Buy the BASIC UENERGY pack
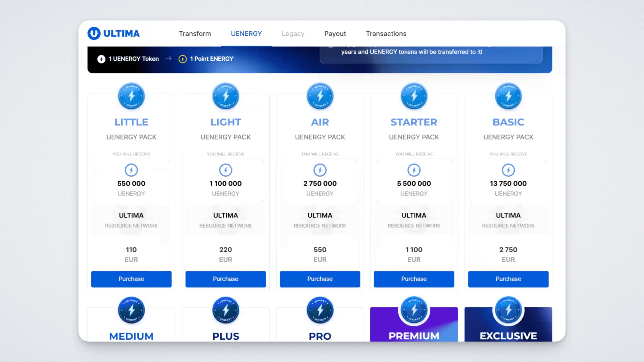Viewport: 644px width, 362px height. 508,279
